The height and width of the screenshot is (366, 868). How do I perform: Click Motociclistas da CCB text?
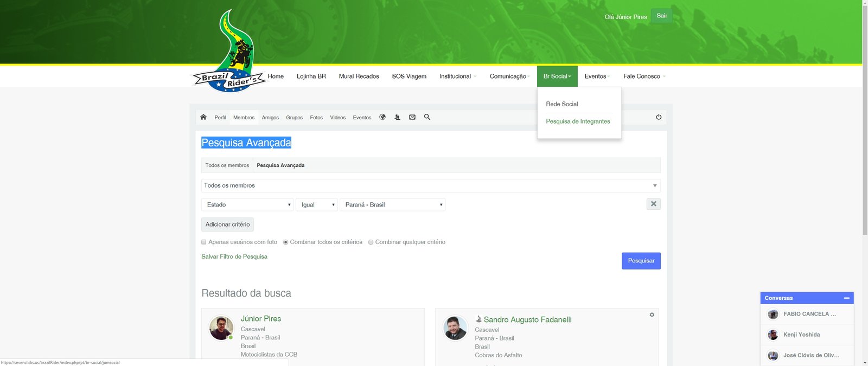pyautogui.click(x=269, y=355)
